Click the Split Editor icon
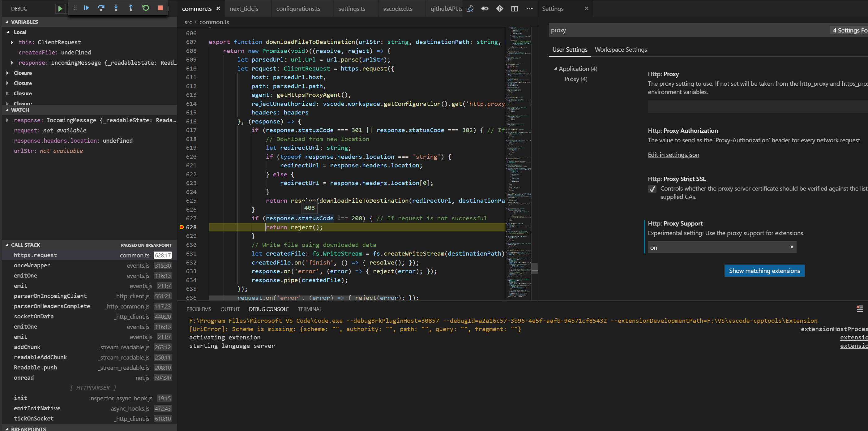 click(x=514, y=9)
